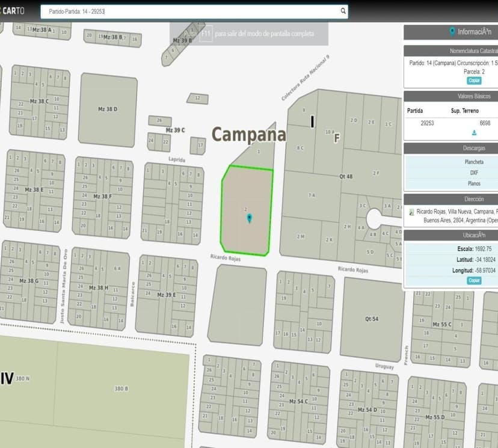
Task: Collapse the Valores Básicos section header
Action: pos(474,96)
